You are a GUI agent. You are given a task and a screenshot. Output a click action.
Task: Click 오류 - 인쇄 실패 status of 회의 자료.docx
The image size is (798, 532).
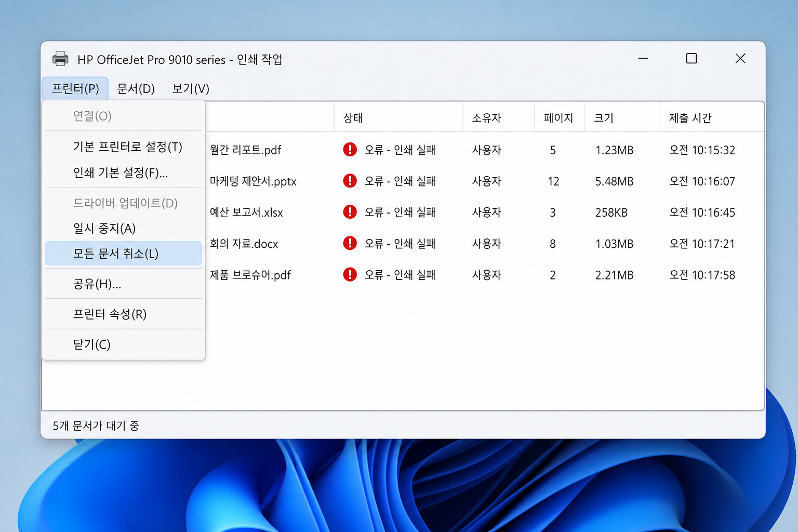pyautogui.click(x=400, y=244)
